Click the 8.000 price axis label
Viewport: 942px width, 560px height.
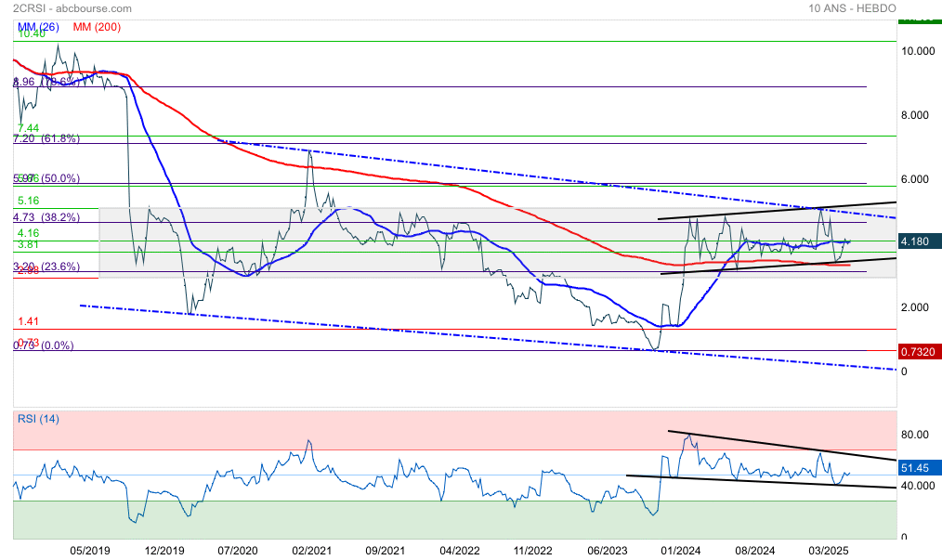[x=915, y=115]
